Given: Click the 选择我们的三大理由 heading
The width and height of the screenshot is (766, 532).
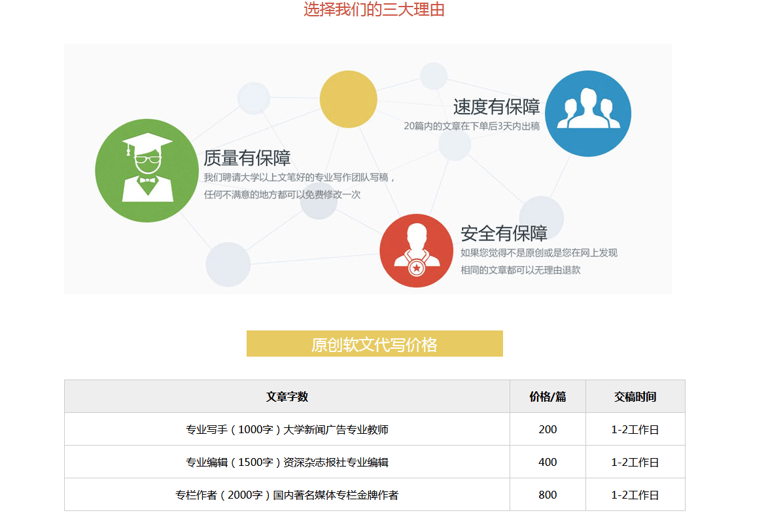Looking at the screenshot, I should (x=374, y=9).
